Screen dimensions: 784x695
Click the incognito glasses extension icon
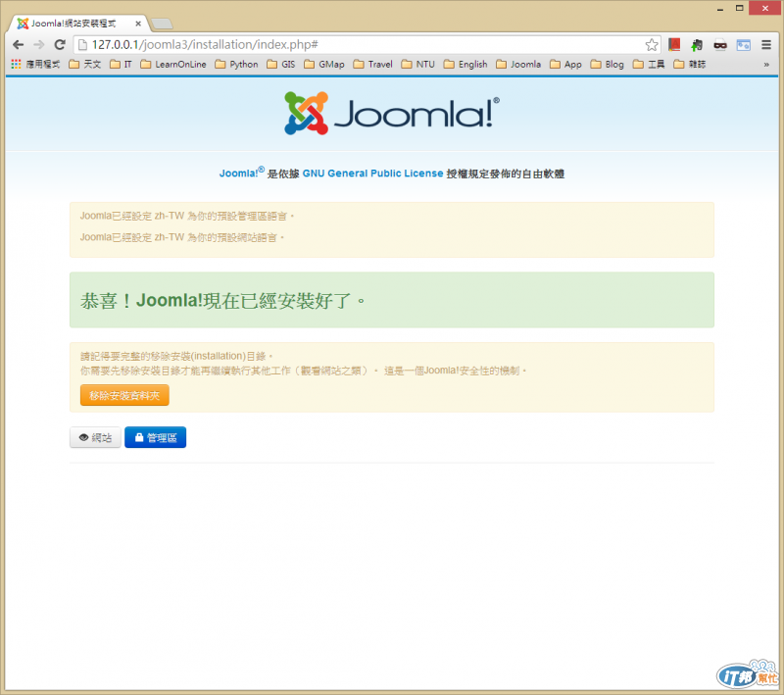click(x=720, y=45)
